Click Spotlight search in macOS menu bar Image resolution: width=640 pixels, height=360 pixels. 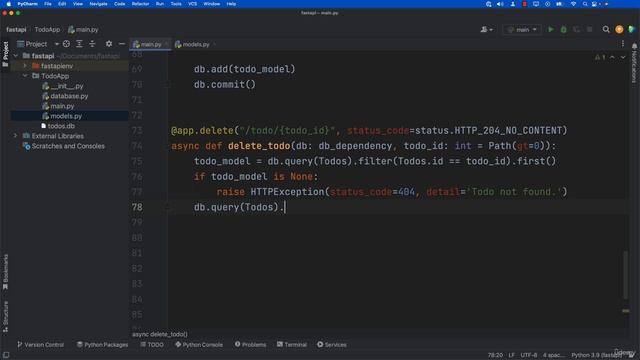(585, 4)
